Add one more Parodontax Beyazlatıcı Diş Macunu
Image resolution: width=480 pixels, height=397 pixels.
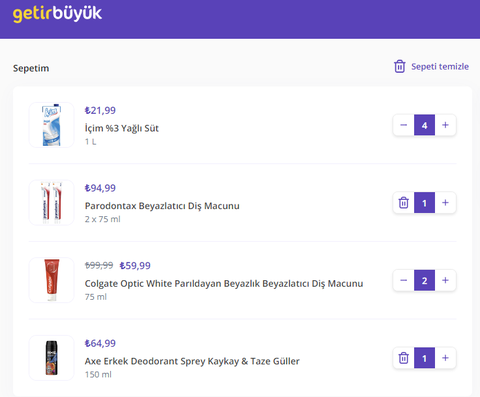(445, 203)
